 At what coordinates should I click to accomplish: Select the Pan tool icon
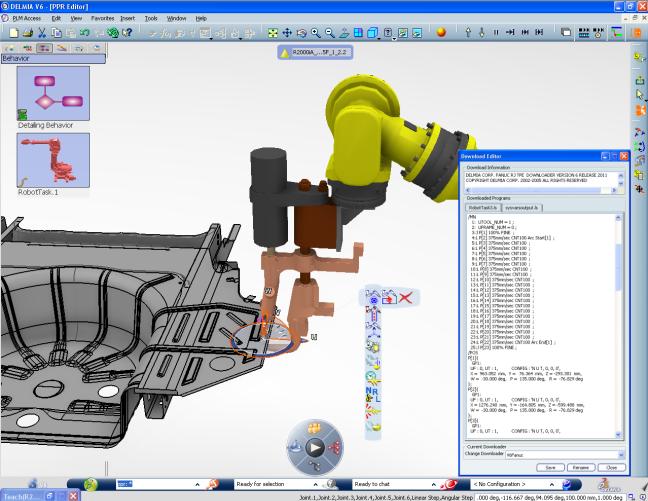tap(287, 33)
